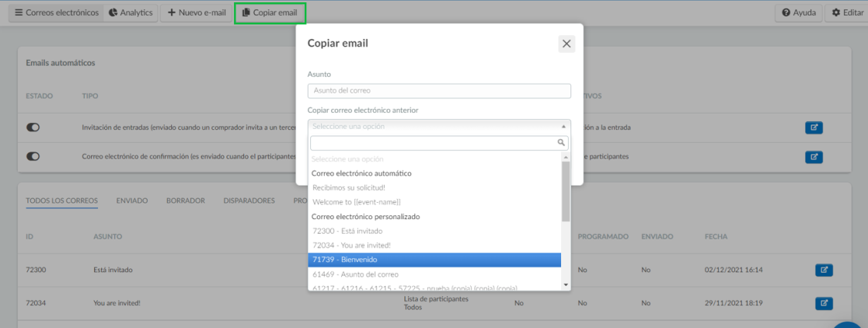This screenshot has width=868, height=328.
Task: Click the 'Lista de participantes Todos' cell
Action: point(437,303)
